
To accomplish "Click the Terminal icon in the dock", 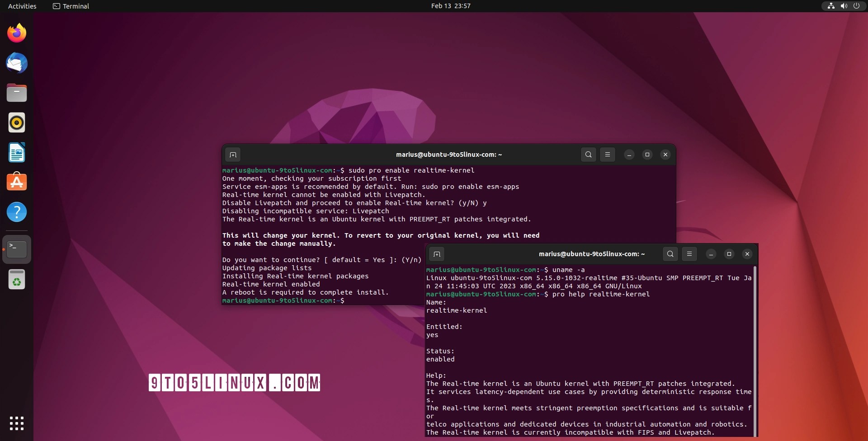I will pos(17,249).
